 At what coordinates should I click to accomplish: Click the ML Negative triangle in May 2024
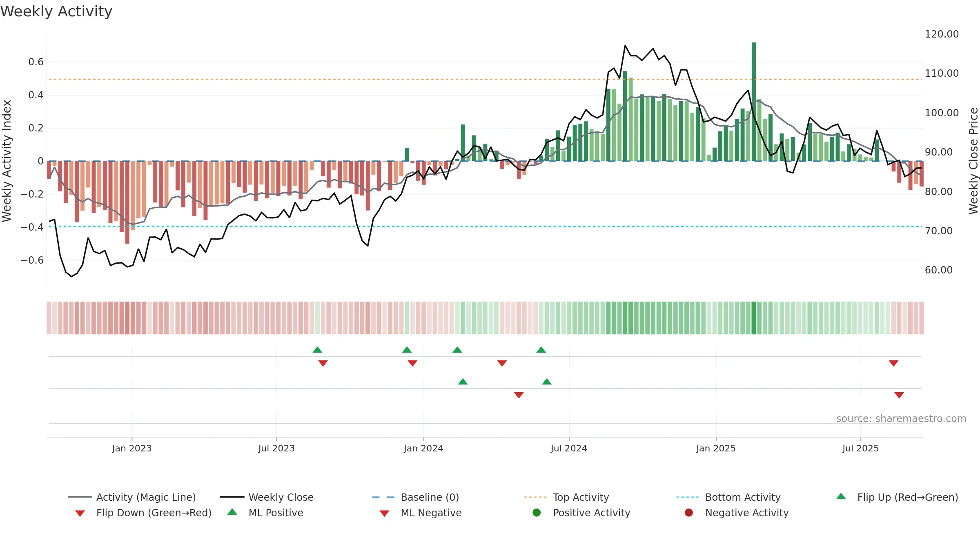[519, 395]
